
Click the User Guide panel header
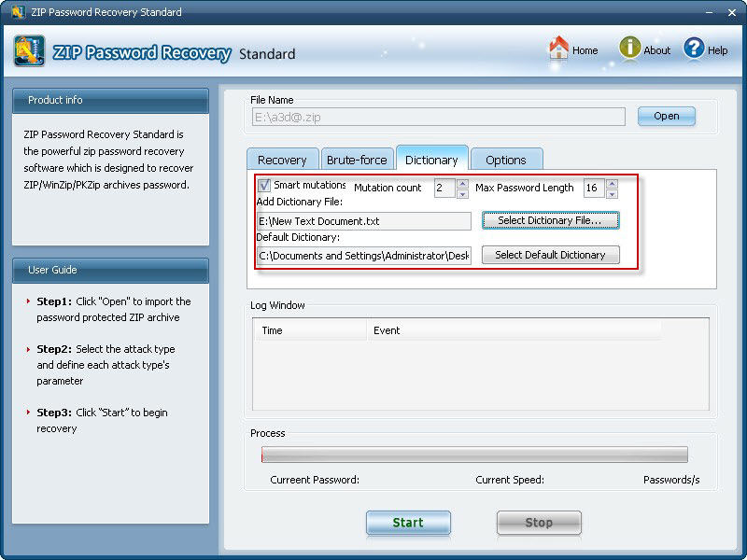pos(110,270)
